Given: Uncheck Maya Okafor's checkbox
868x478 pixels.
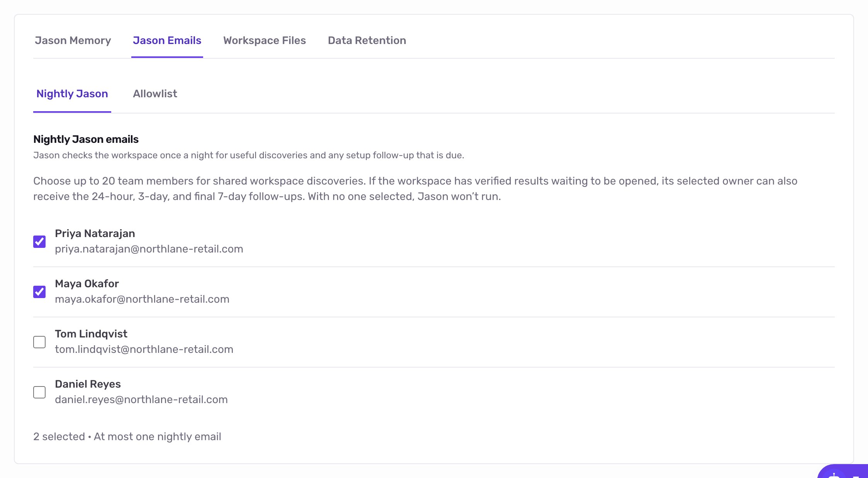Looking at the screenshot, I should click(x=39, y=292).
